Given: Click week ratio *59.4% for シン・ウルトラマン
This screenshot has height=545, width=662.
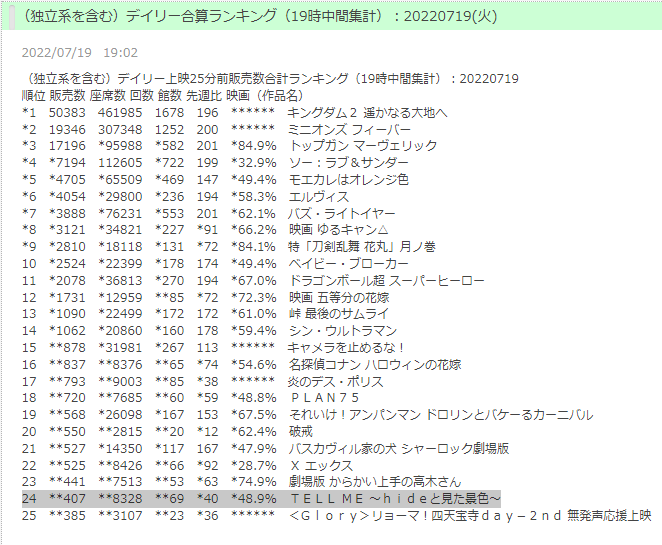Looking at the screenshot, I should pos(253,331).
